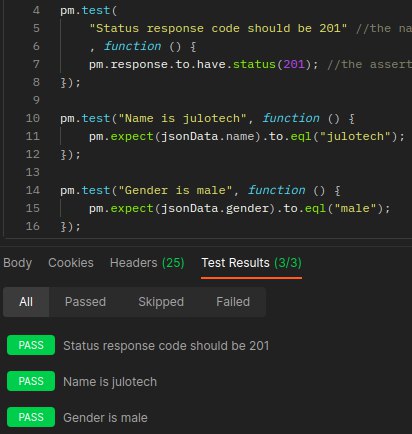Click line number 14 in the editor gutter
Viewport: 412px width, 434px height.
pyautogui.click(x=33, y=190)
